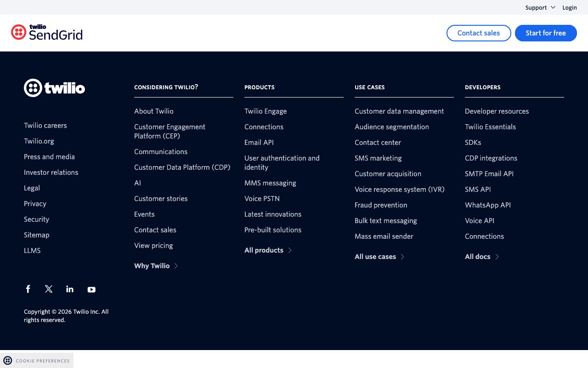Open Twilio Essentials link
The height and width of the screenshot is (368, 588).
click(490, 127)
